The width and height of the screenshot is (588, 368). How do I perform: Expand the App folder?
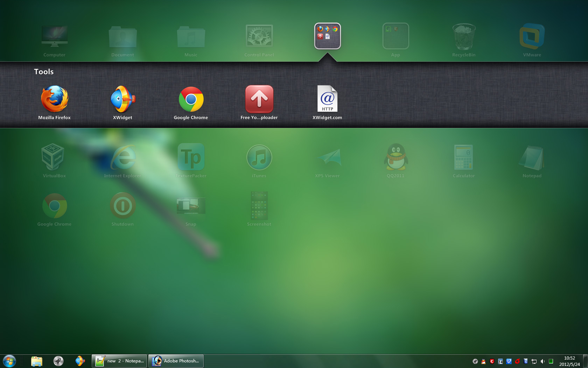(x=395, y=36)
